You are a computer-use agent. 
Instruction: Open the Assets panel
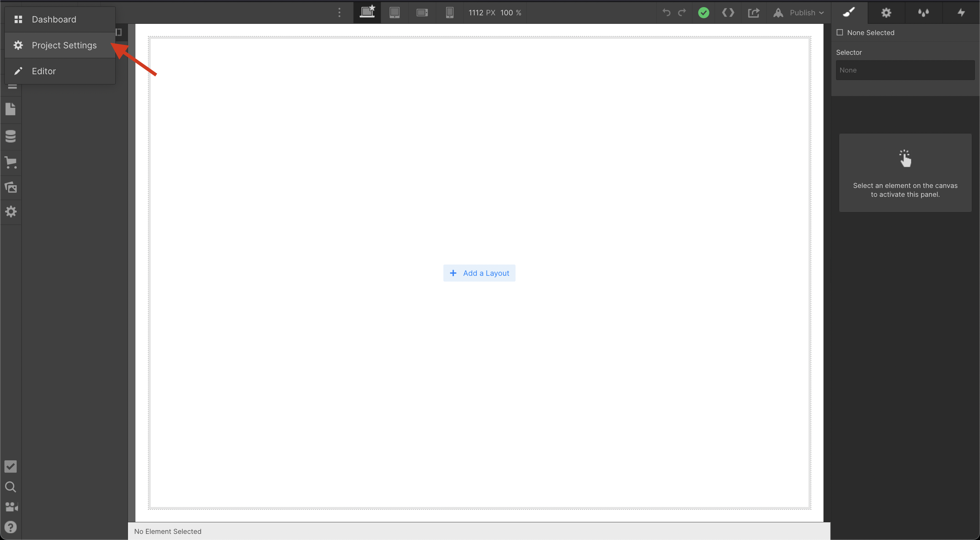point(11,187)
